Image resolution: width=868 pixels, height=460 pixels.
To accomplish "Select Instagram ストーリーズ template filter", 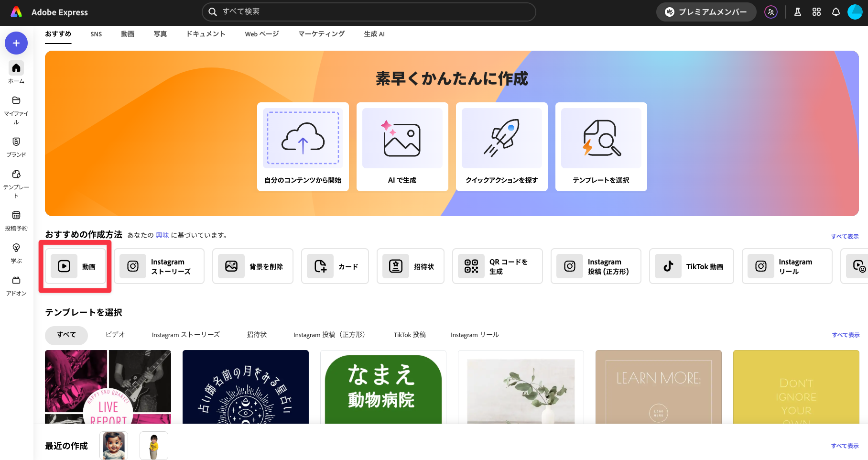I will 186,335.
